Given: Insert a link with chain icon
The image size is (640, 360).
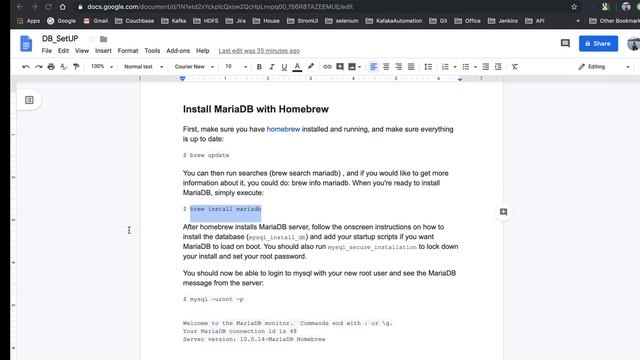Looking at the screenshot, I should [327, 67].
